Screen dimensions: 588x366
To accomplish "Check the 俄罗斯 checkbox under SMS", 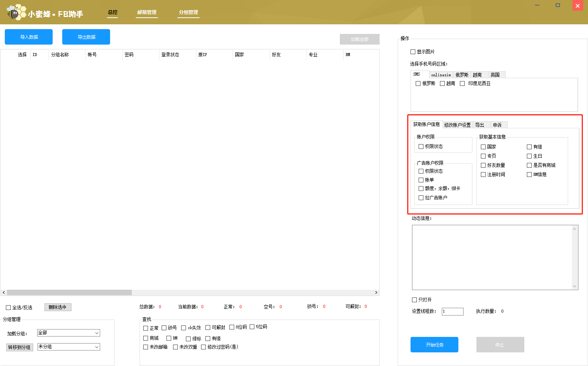I will pos(418,83).
